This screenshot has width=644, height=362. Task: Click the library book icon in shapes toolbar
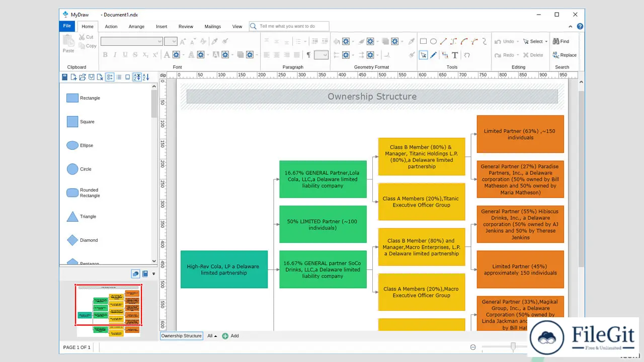point(64,77)
